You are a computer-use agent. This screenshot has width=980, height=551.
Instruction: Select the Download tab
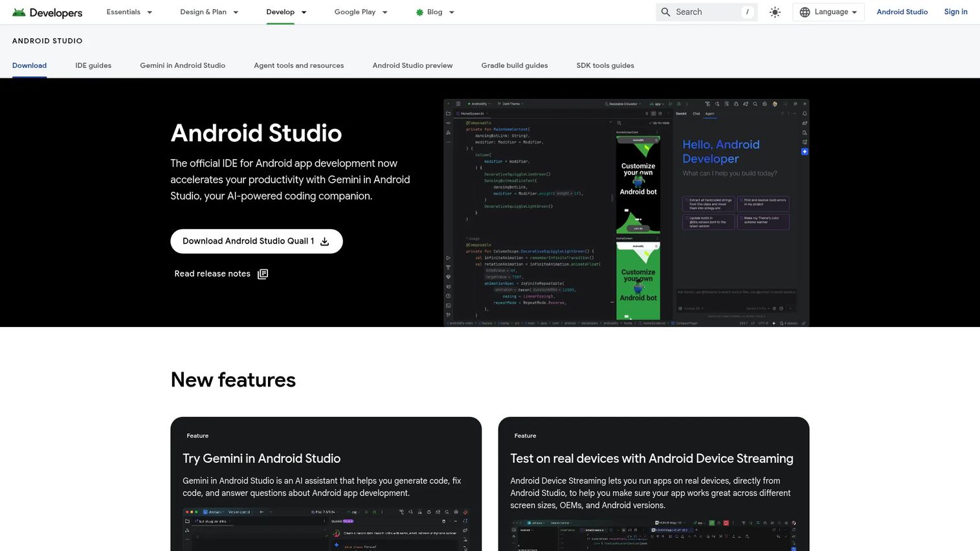click(29, 65)
